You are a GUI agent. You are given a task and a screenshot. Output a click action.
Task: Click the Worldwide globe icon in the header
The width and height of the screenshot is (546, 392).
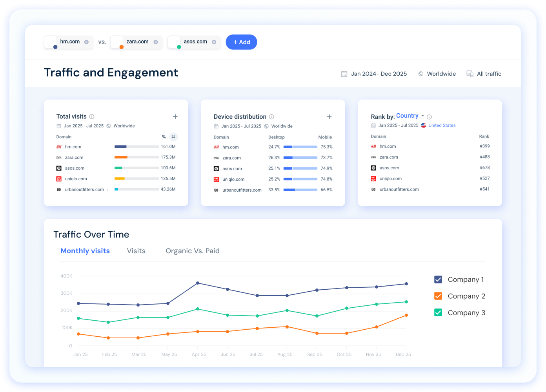[x=420, y=73]
